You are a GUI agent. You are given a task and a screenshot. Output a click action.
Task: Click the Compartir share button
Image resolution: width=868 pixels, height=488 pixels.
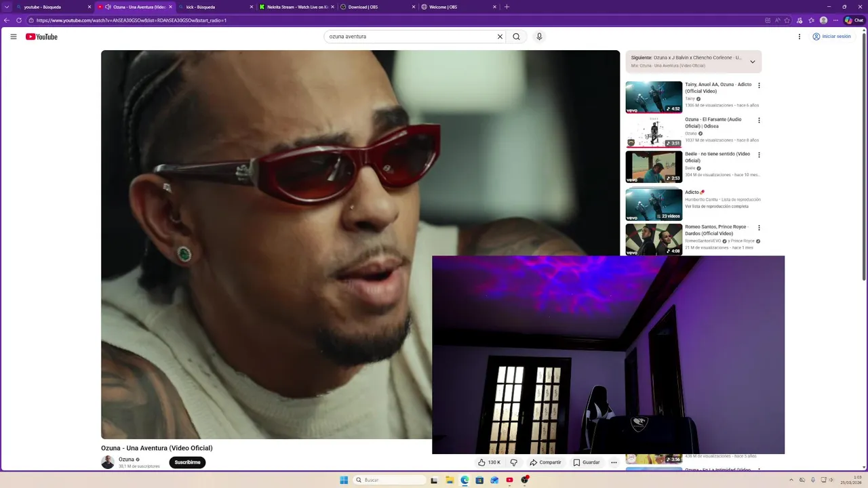pyautogui.click(x=545, y=462)
